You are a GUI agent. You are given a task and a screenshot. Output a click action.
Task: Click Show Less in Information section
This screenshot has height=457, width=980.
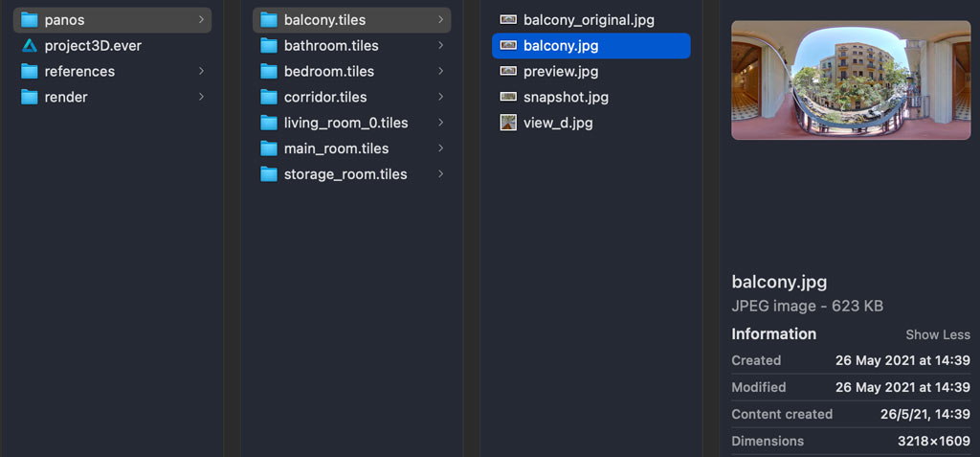[x=937, y=335]
